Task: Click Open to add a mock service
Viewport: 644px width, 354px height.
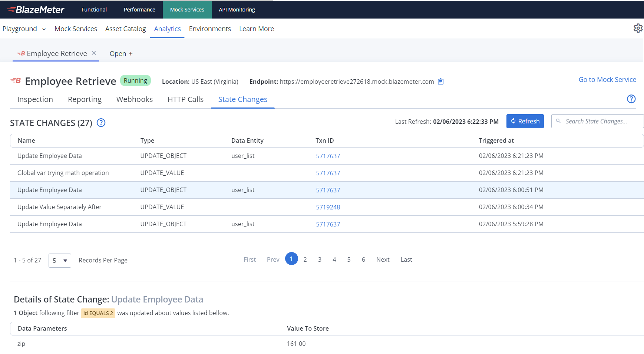Action: (118, 54)
